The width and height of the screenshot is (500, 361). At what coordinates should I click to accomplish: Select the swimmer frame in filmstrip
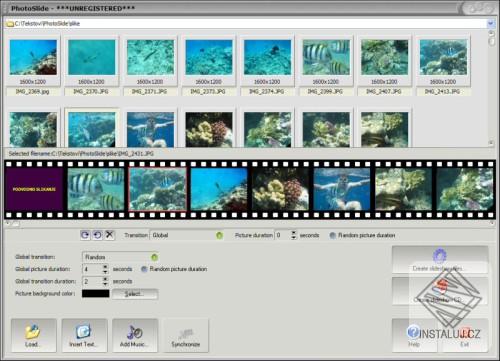pyautogui.click(x=342, y=189)
